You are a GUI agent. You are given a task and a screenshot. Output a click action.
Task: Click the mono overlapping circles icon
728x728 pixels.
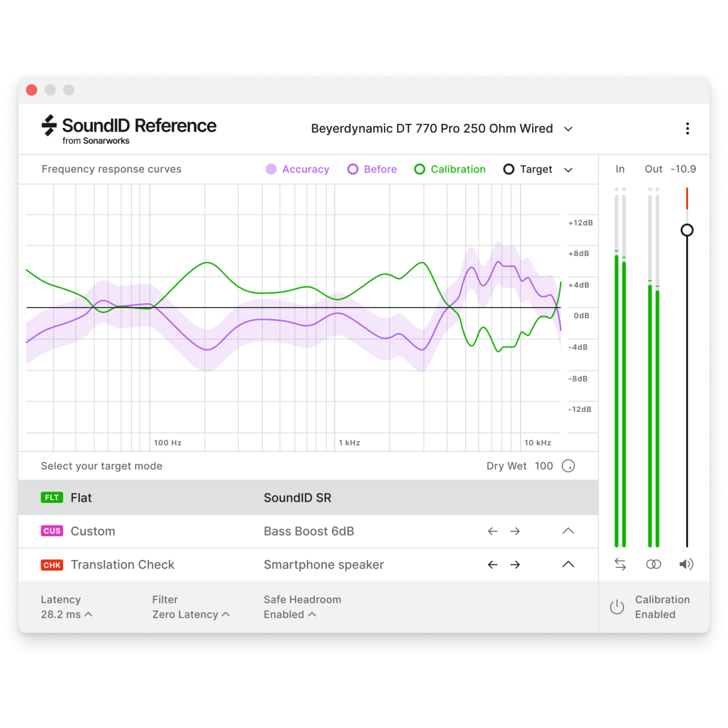(653, 564)
